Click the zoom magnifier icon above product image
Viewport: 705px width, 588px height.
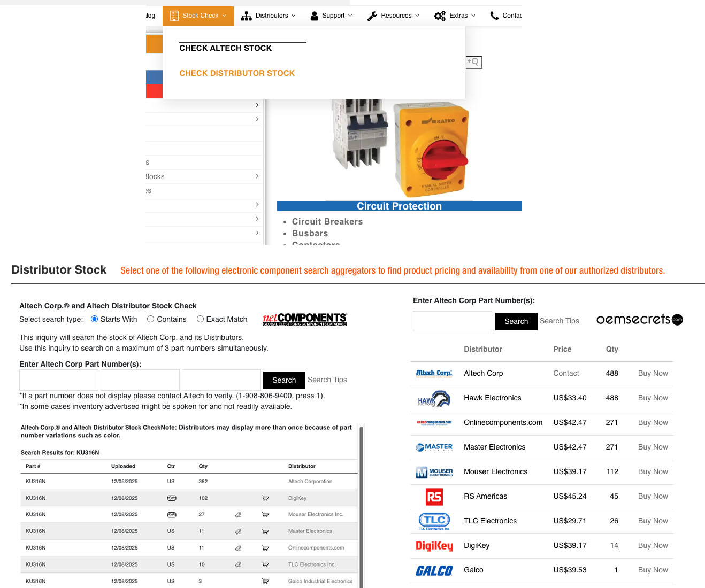[x=473, y=62]
